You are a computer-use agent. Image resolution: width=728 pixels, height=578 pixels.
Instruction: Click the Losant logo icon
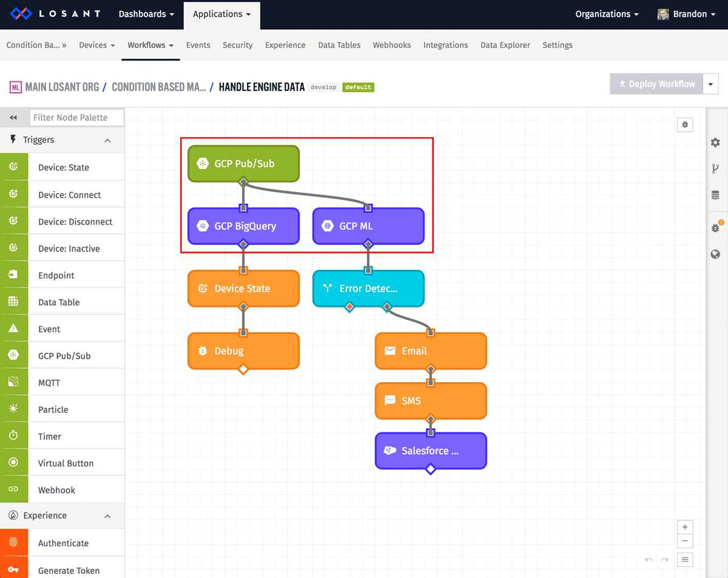coord(21,13)
